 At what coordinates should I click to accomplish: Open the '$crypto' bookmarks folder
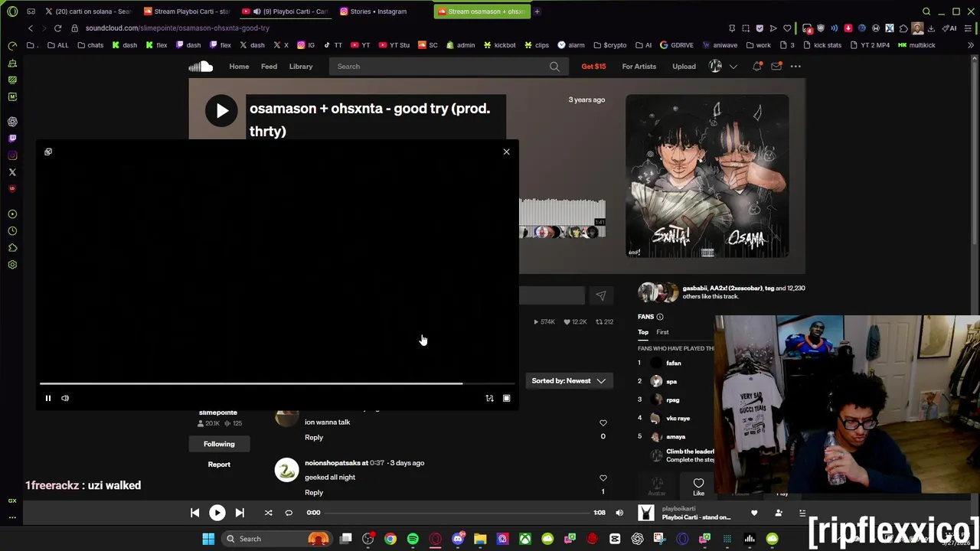point(609,45)
